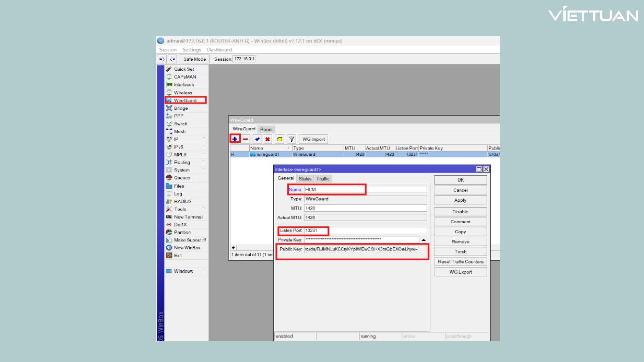Click the yellow Comment note icon
The height and width of the screenshot is (362, 644).
[279, 139]
